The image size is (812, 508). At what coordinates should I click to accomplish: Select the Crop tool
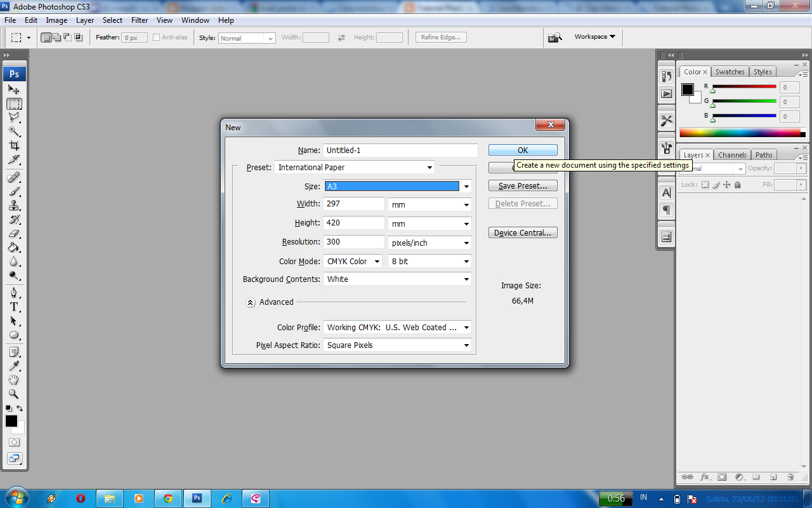pyautogui.click(x=14, y=145)
